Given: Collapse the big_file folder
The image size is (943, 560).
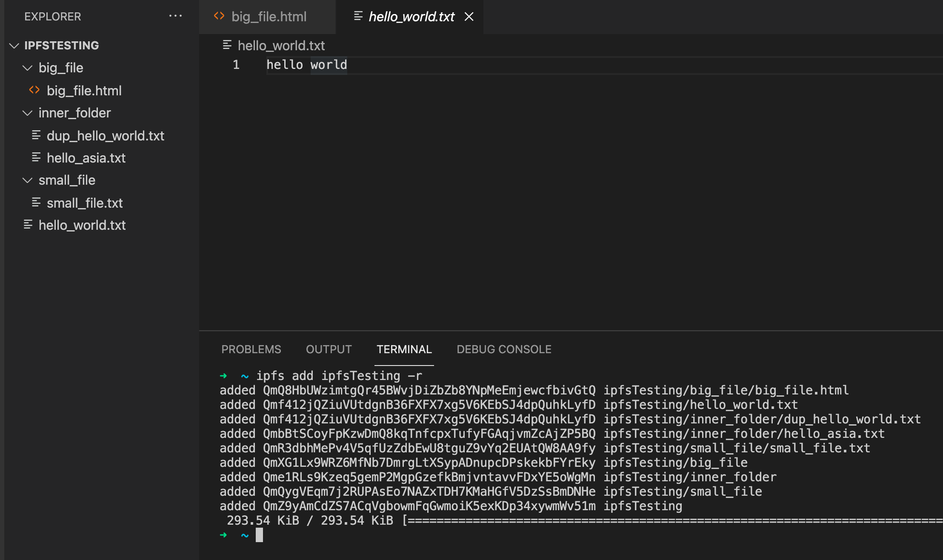Looking at the screenshot, I should 28,68.
